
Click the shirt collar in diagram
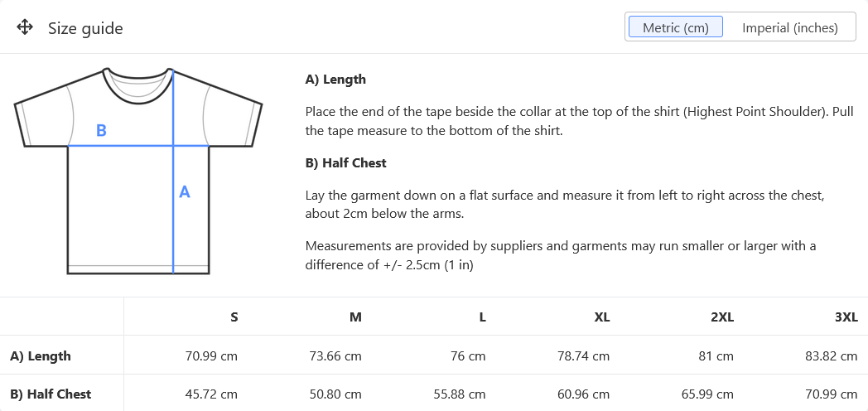click(138, 85)
